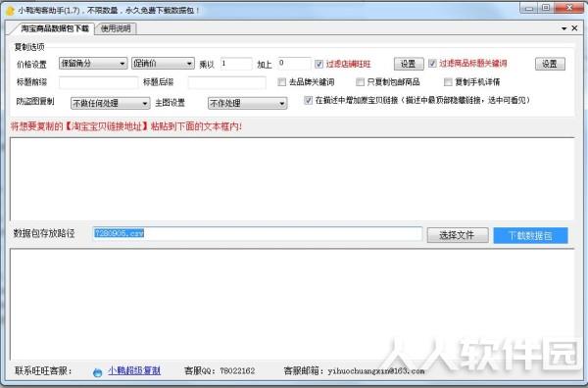Expand the 保留角分 price dropdown
The width and height of the screenshot is (588, 388).
(x=93, y=64)
